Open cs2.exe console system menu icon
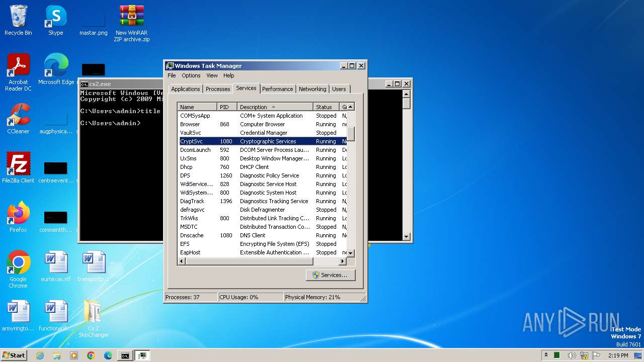The image size is (644, 362). 85,84
